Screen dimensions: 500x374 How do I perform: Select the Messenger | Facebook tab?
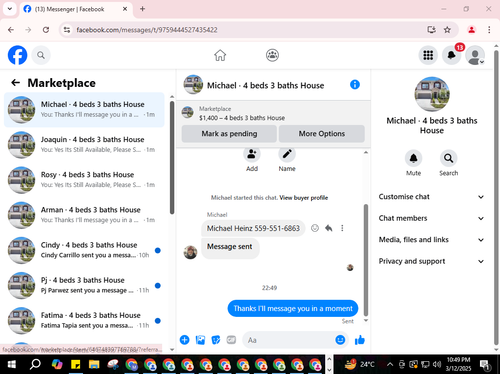[75, 9]
